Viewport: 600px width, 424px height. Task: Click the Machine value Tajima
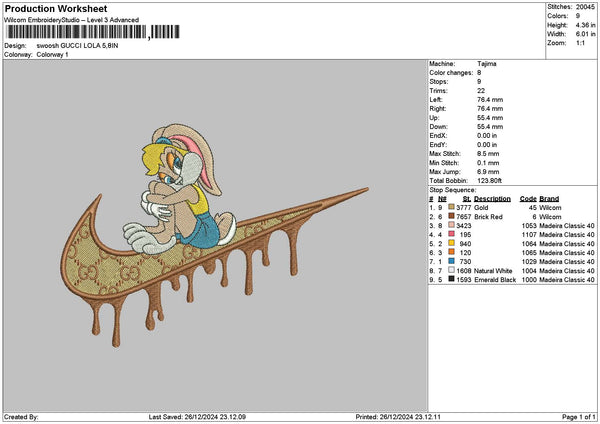pyautogui.click(x=487, y=64)
